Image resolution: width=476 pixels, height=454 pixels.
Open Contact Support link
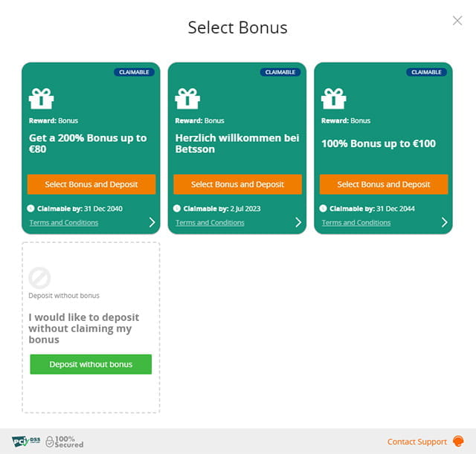tap(416, 442)
